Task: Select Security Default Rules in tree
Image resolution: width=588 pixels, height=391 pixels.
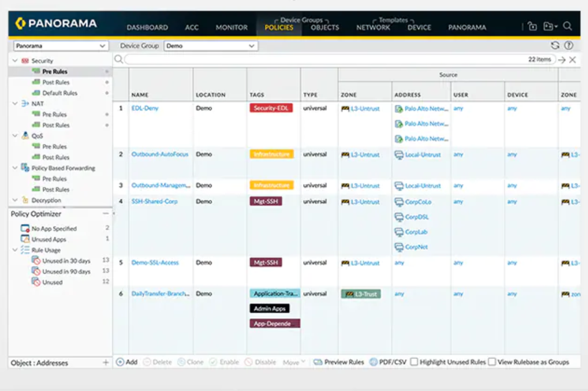Action: pos(60,93)
